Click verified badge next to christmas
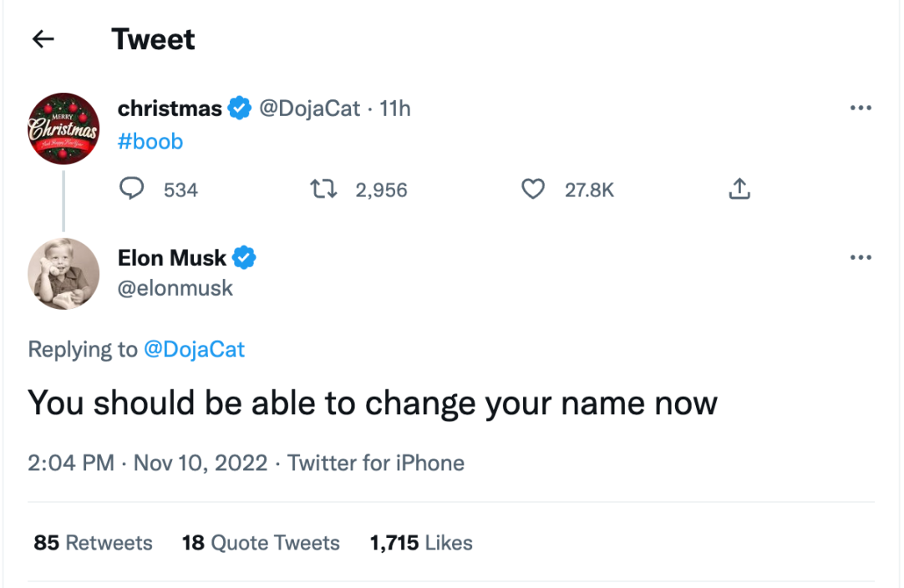The image size is (904, 588). 240,109
